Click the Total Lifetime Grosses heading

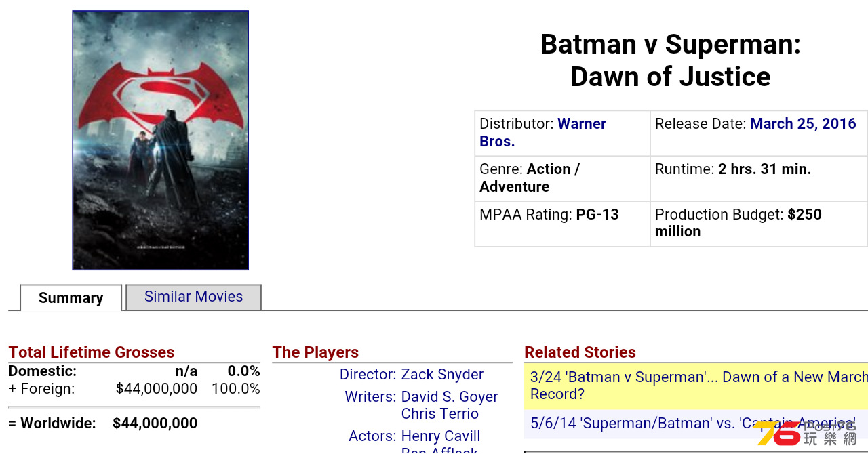coord(92,352)
